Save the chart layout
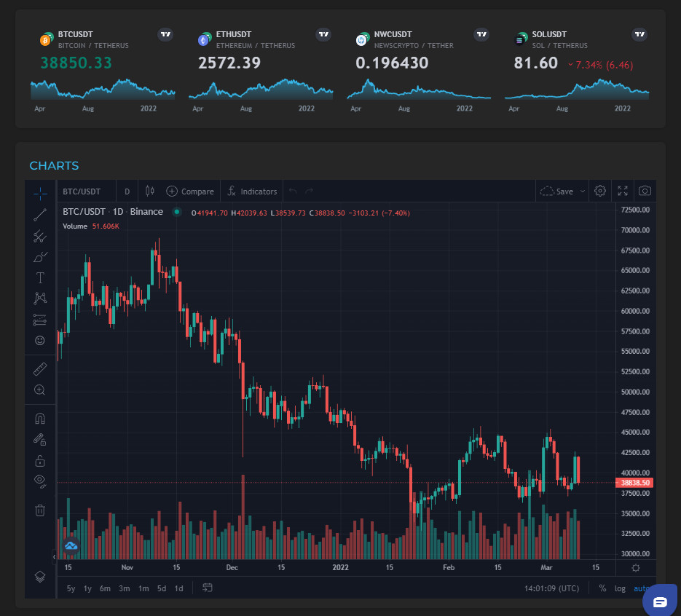This screenshot has height=616, width=681. 556,191
